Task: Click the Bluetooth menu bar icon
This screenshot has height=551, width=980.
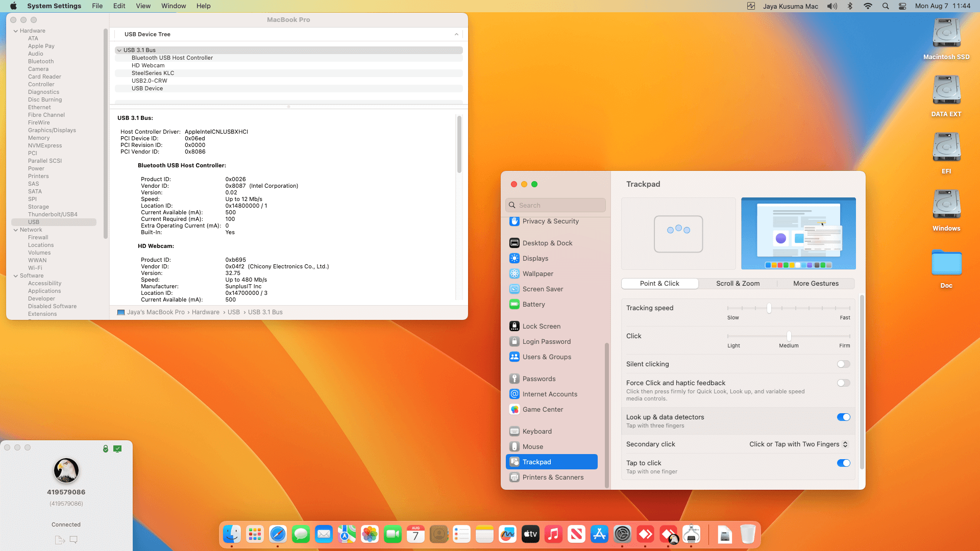Action: click(x=850, y=6)
